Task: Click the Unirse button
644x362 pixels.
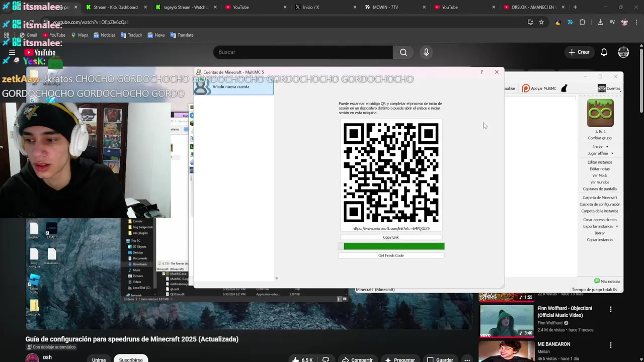Action: 99,359
